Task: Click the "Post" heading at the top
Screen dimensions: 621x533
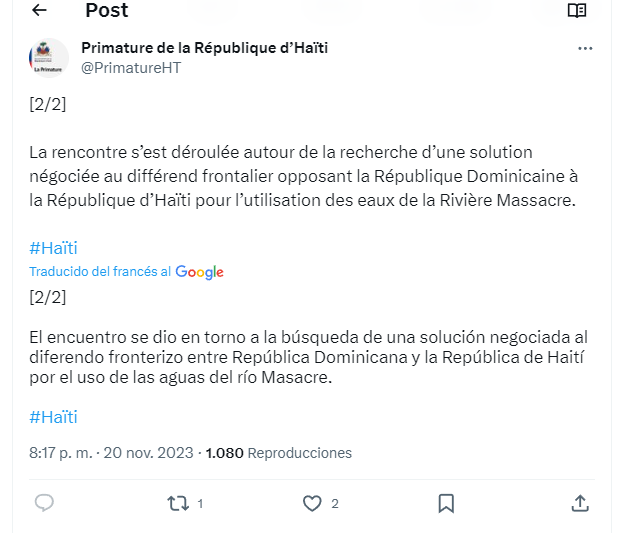Action: 107,11
